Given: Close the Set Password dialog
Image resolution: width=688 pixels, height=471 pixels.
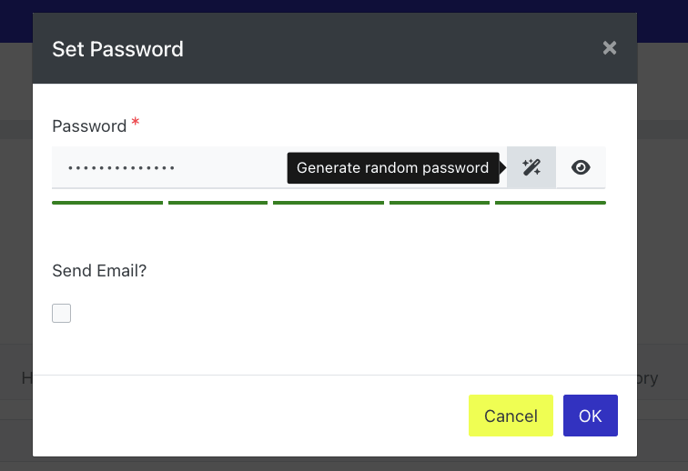Looking at the screenshot, I should click(609, 48).
